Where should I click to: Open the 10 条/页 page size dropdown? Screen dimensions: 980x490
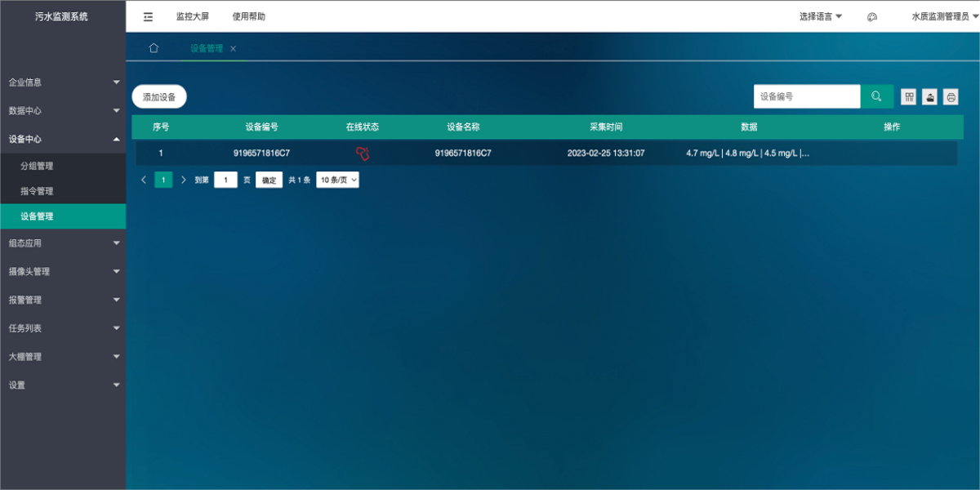click(337, 180)
